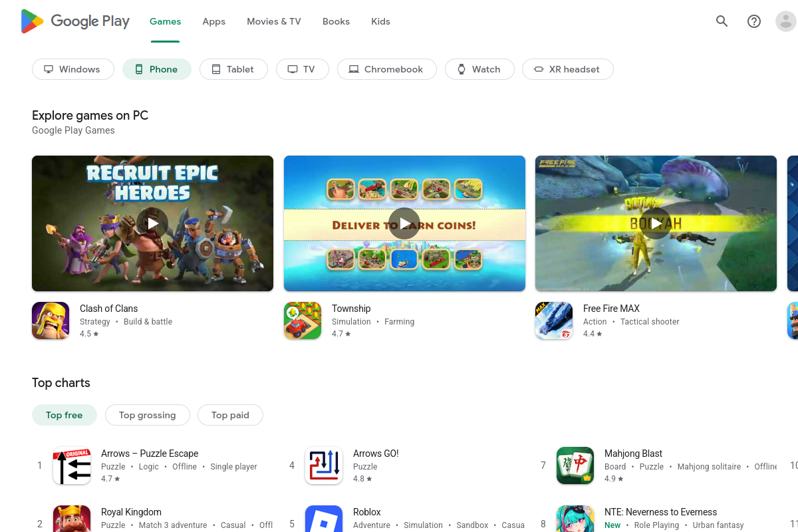798x532 pixels.
Task: Open Arrows – Puzzle Escape title
Action: pyautogui.click(x=150, y=454)
